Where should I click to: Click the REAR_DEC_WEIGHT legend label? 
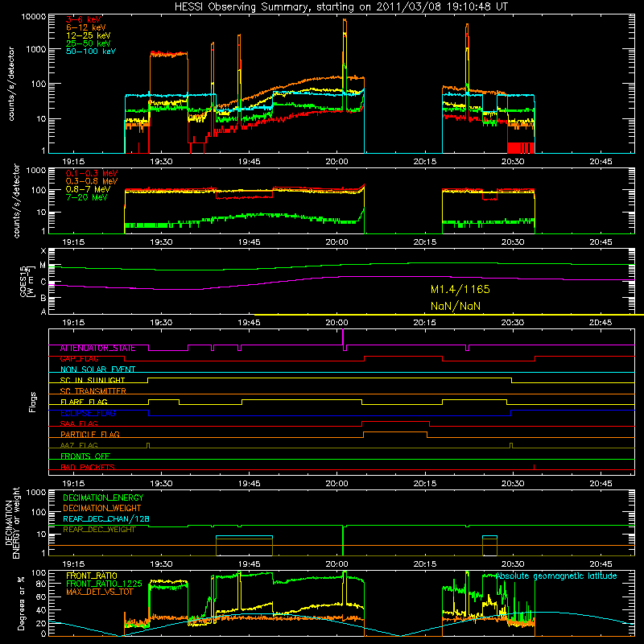[x=99, y=530]
